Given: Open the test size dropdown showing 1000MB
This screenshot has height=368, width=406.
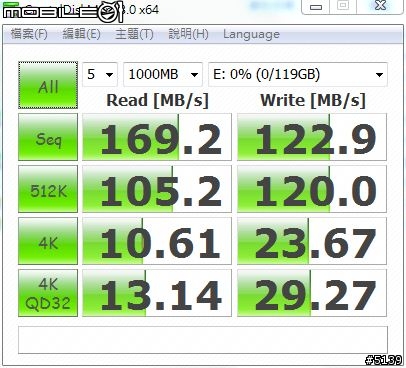Looking at the screenshot, I should click(x=163, y=74).
